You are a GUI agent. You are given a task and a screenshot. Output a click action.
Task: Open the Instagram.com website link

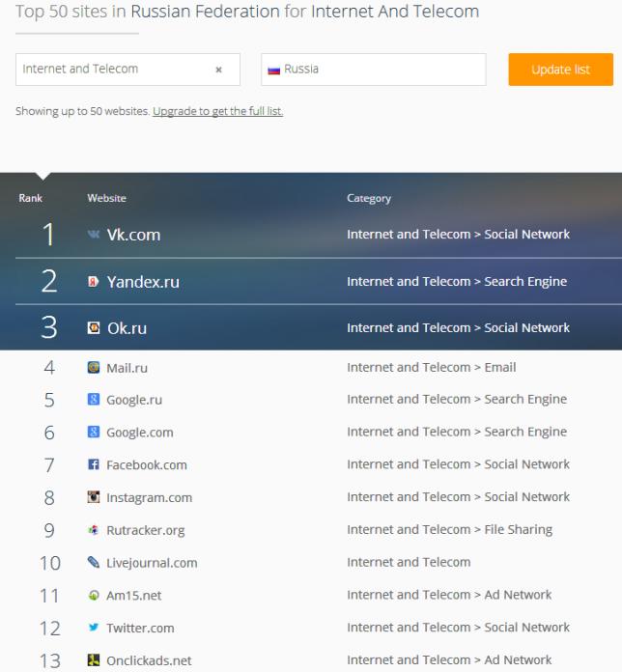coord(149,497)
